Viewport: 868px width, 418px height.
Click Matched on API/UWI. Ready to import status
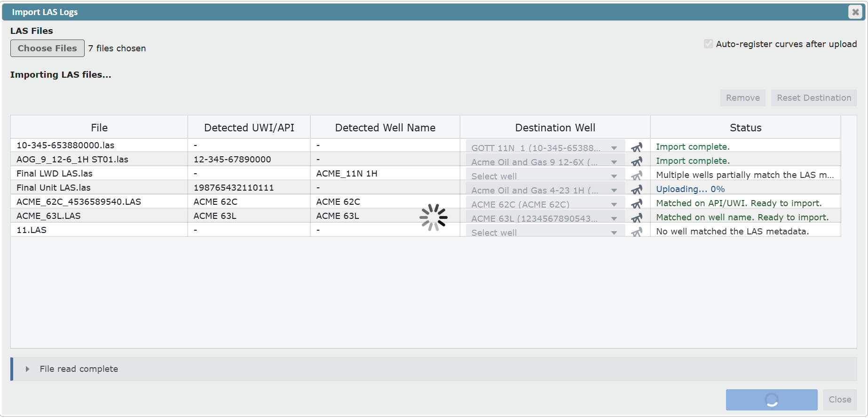[x=739, y=203]
